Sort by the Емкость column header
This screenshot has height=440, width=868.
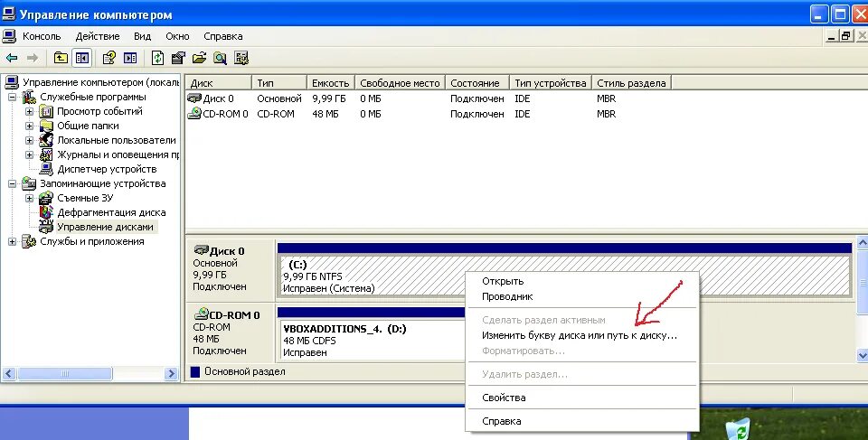pos(331,83)
